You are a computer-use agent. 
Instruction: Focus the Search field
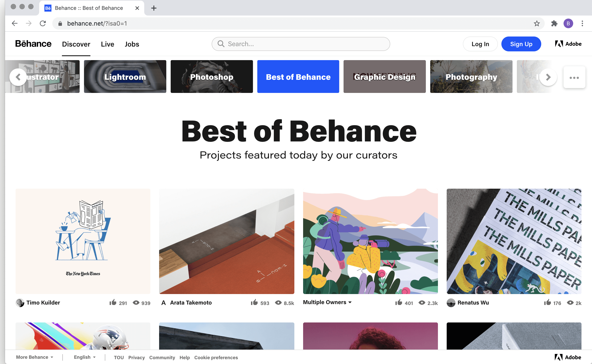click(301, 44)
